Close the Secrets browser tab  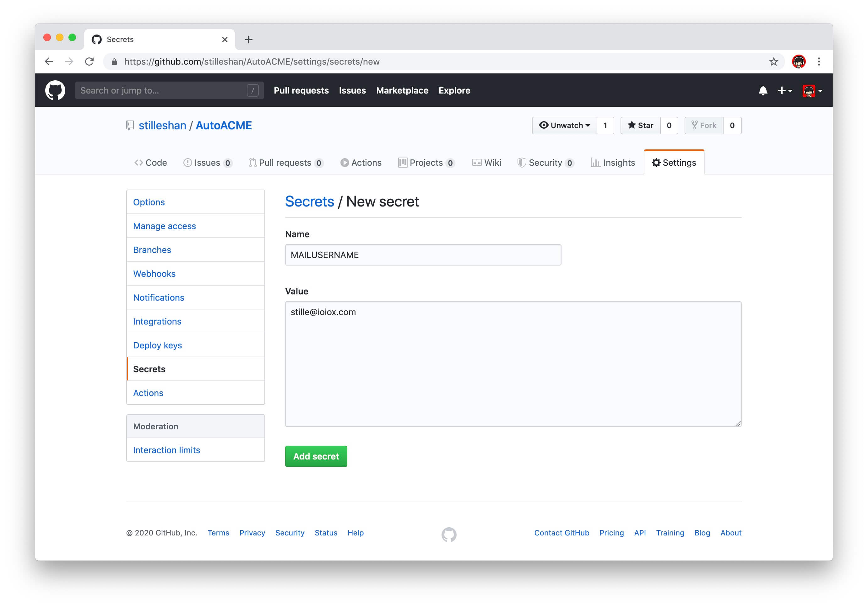(225, 39)
